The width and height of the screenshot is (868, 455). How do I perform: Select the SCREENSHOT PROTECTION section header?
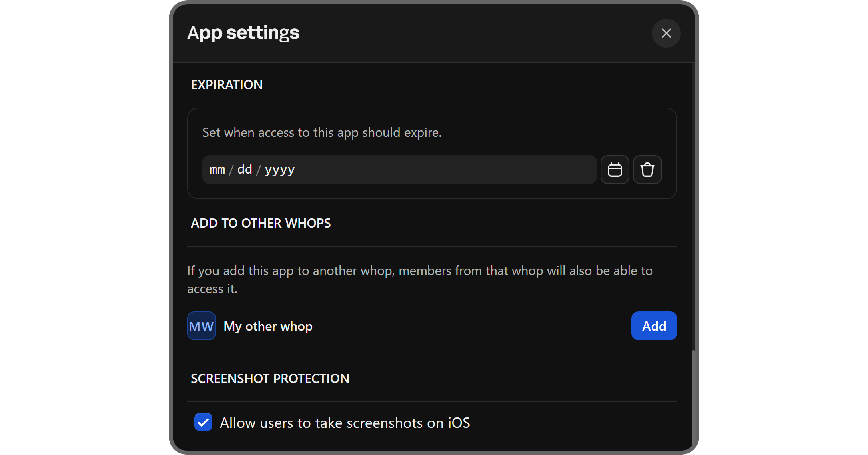click(270, 378)
